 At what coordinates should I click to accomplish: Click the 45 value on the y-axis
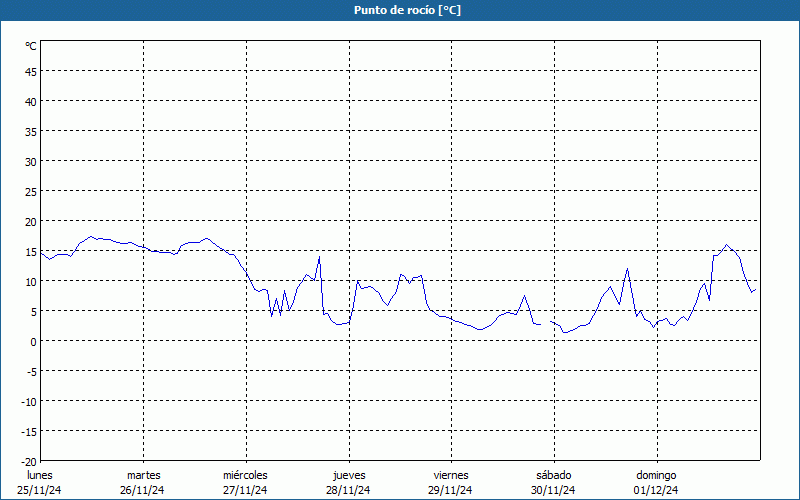pos(31,71)
